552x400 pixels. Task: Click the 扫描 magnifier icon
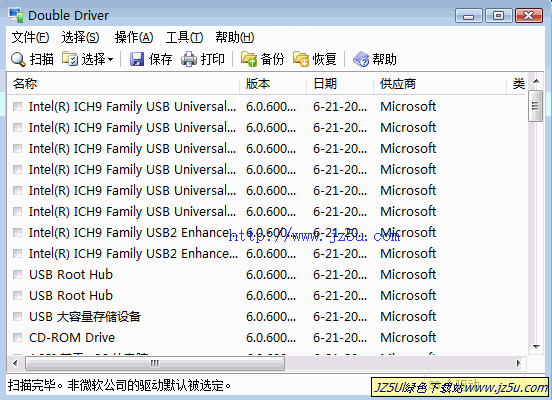pyautogui.click(x=18, y=59)
